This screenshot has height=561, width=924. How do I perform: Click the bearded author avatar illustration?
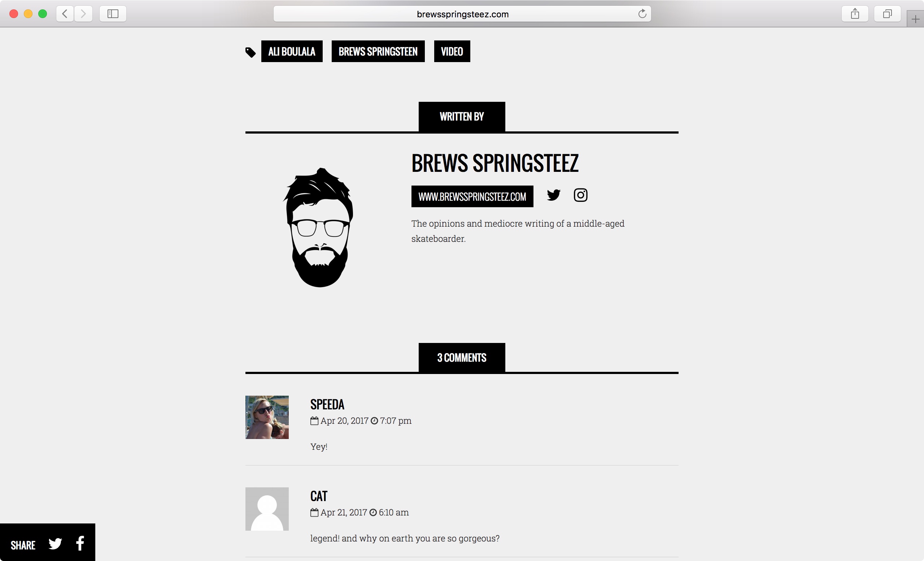pos(318,228)
